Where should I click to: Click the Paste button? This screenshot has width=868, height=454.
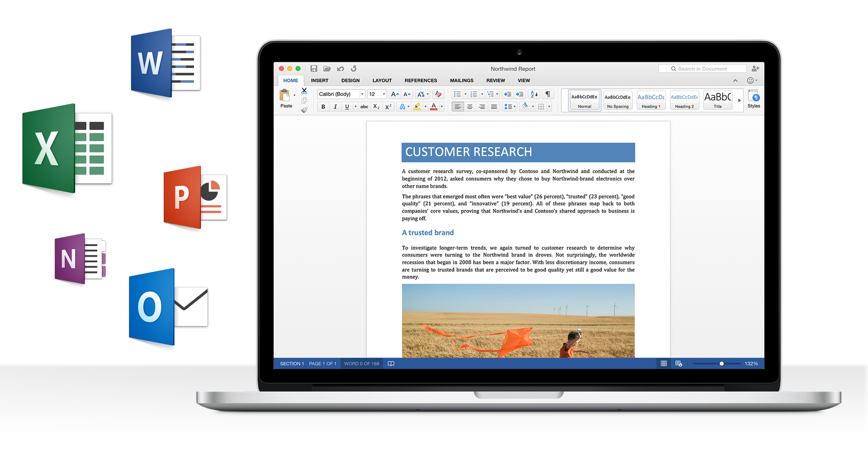(286, 99)
